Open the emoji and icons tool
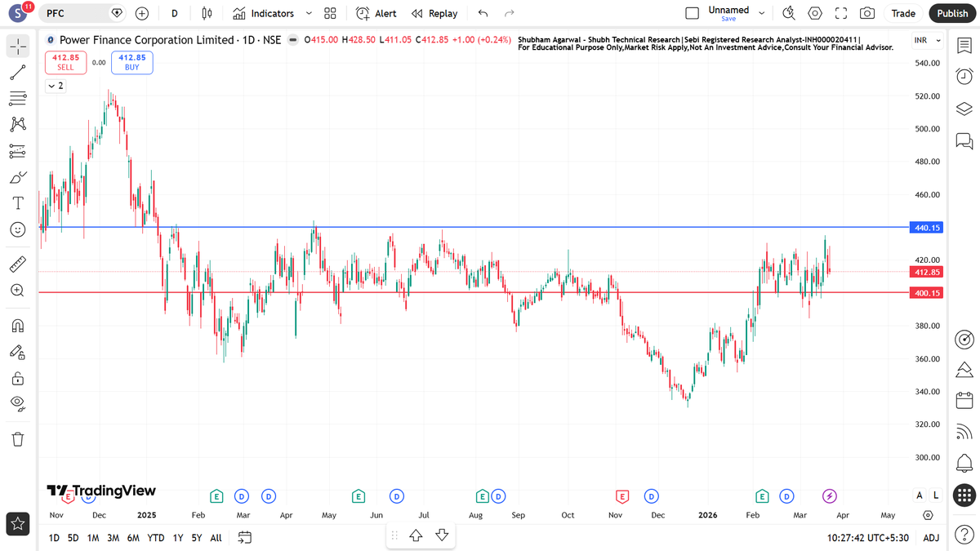 [x=18, y=229]
